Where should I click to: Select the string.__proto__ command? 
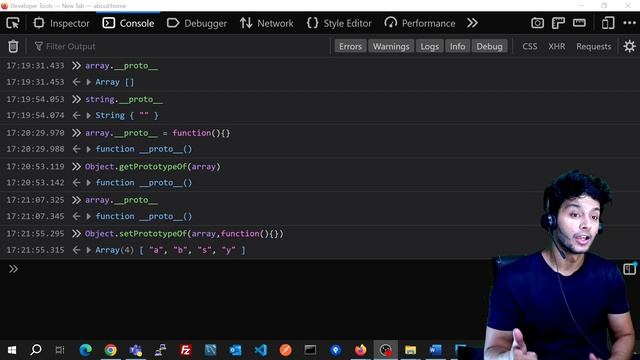(124, 99)
